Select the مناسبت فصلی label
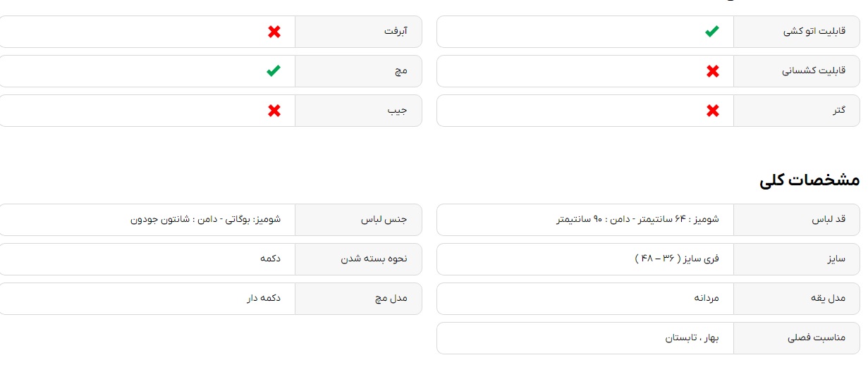 (x=817, y=338)
